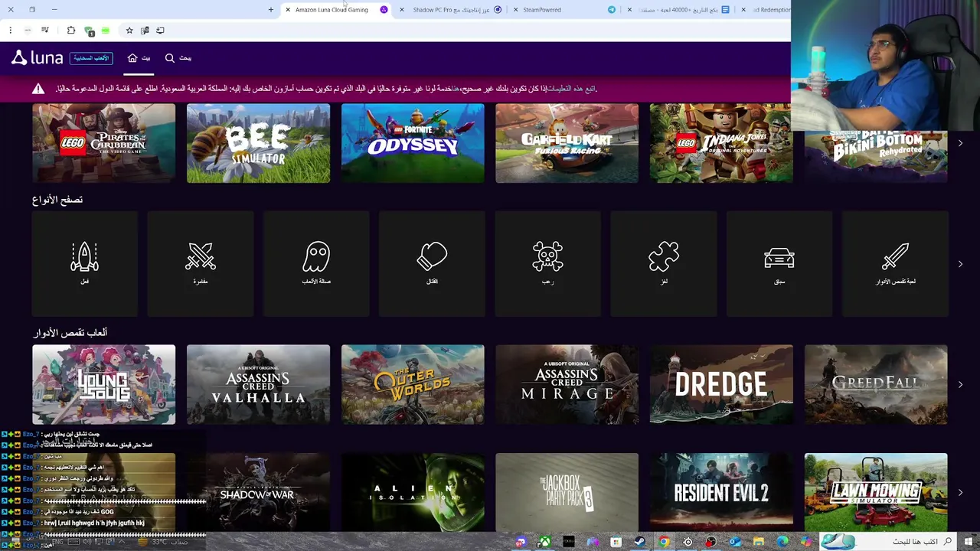Open the browser extensions puzzle icon
The height and width of the screenshot is (551, 980).
point(71,31)
